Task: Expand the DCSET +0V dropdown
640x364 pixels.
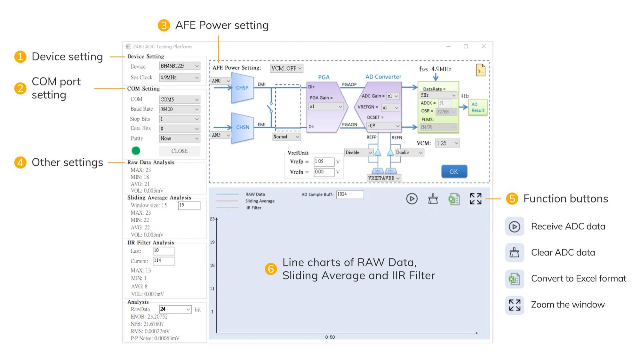Action: click(x=383, y=126)
